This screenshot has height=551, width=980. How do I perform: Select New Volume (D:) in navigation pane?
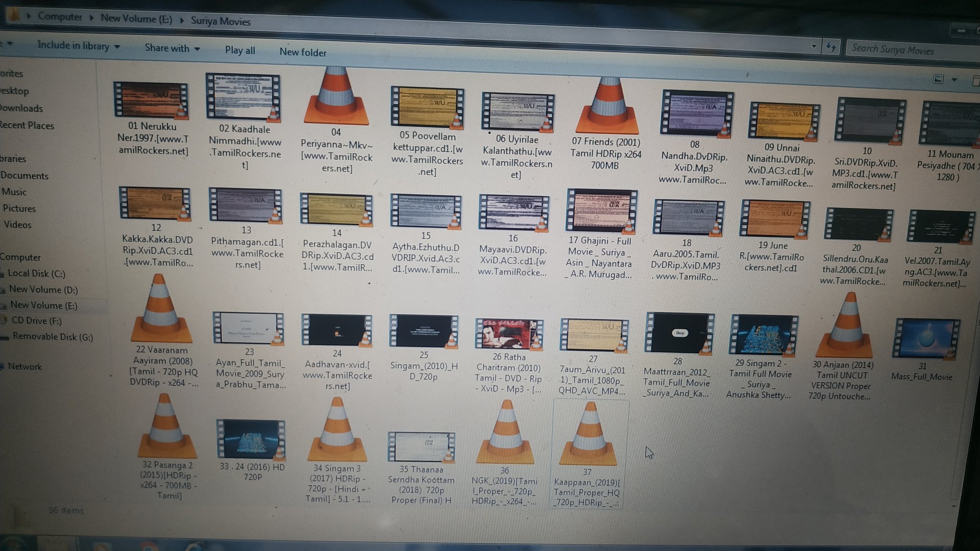(43, 289)
